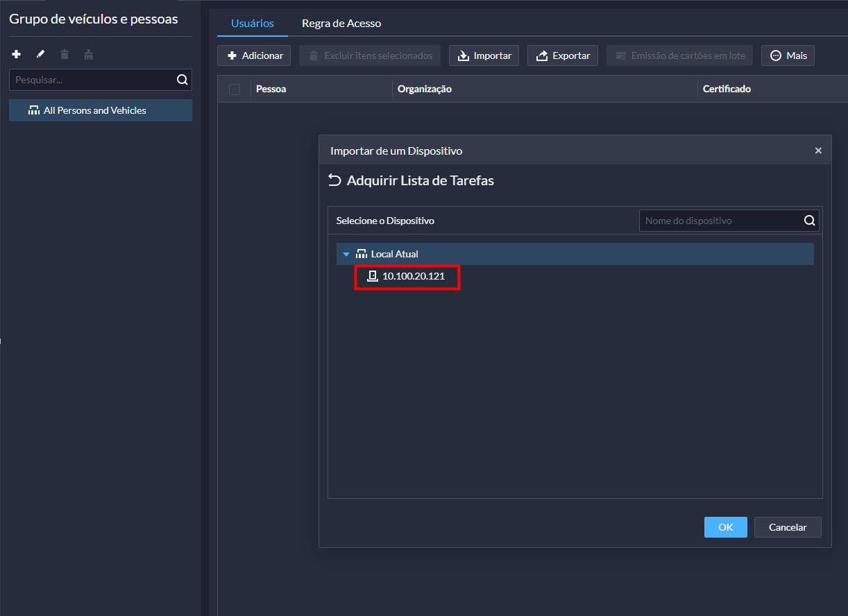Click the back arrow beside Adquirir Lista de Tarefas

click(334, 180)
